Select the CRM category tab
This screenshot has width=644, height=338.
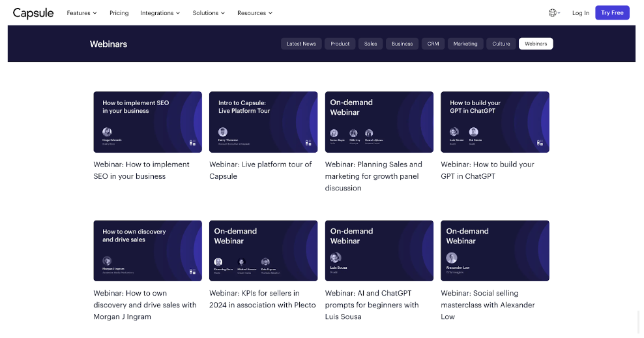pyautogui.click(x=433, y=44)
